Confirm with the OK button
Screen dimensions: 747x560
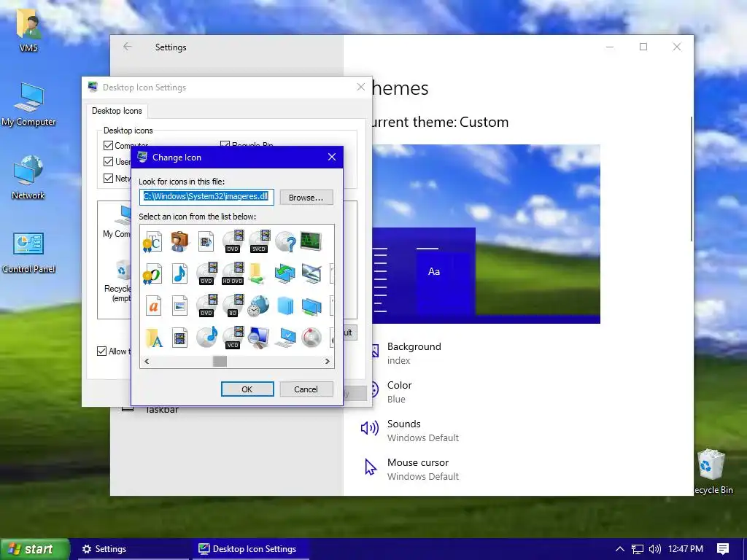pyautogui.click(x=247, y=389)
